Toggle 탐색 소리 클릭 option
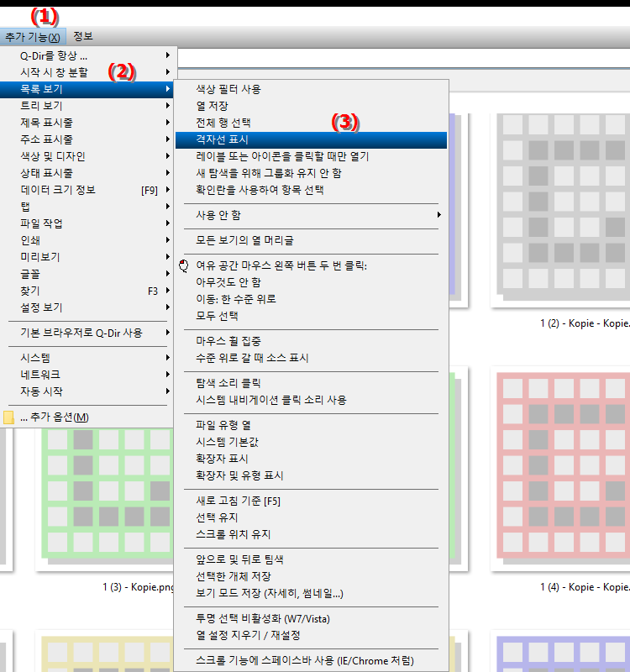 point(311,383)
